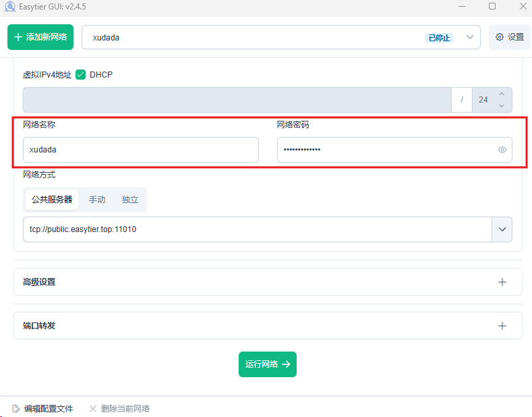Click plus icon beside 端口转发

(502, 326)
